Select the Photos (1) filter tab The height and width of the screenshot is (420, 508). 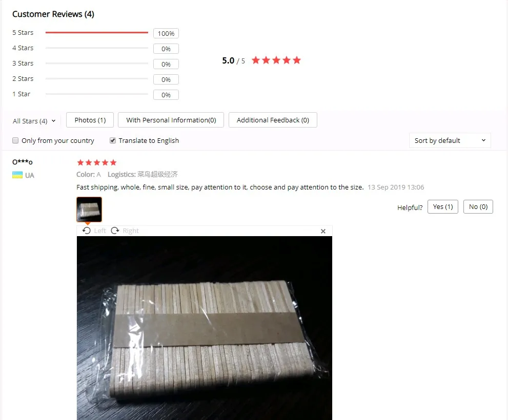coord(90,120)
